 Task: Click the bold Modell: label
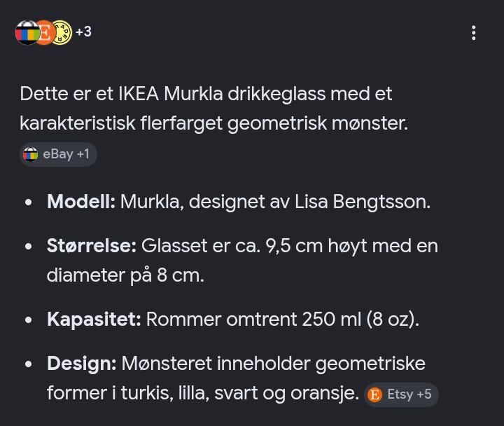point(81,202)
